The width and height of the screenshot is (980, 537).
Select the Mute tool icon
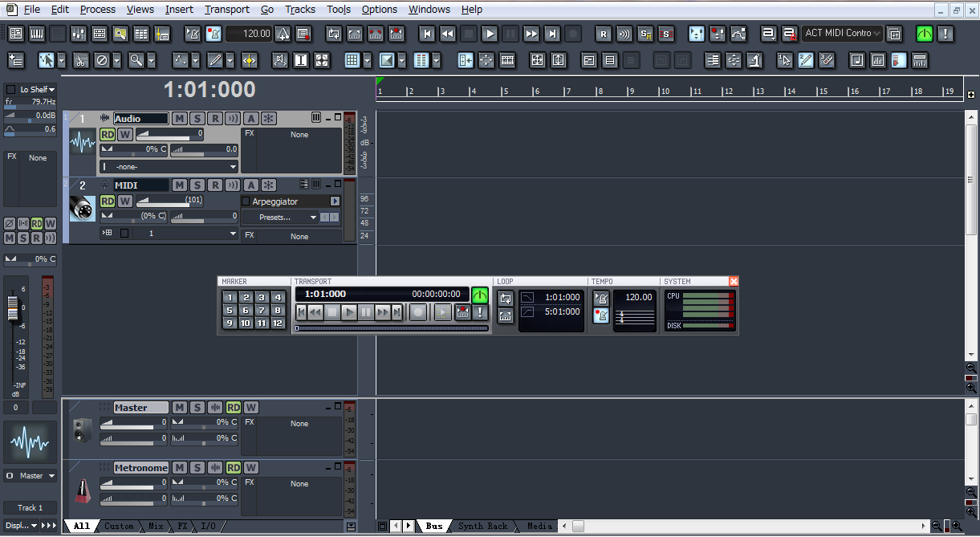[102, 60]
